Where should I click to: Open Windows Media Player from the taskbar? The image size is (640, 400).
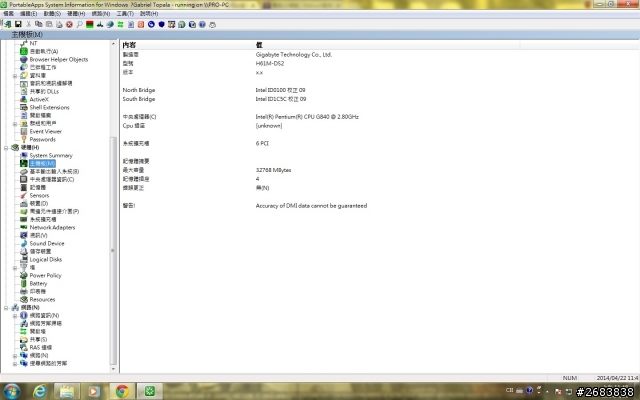click(x=93, y=392)
